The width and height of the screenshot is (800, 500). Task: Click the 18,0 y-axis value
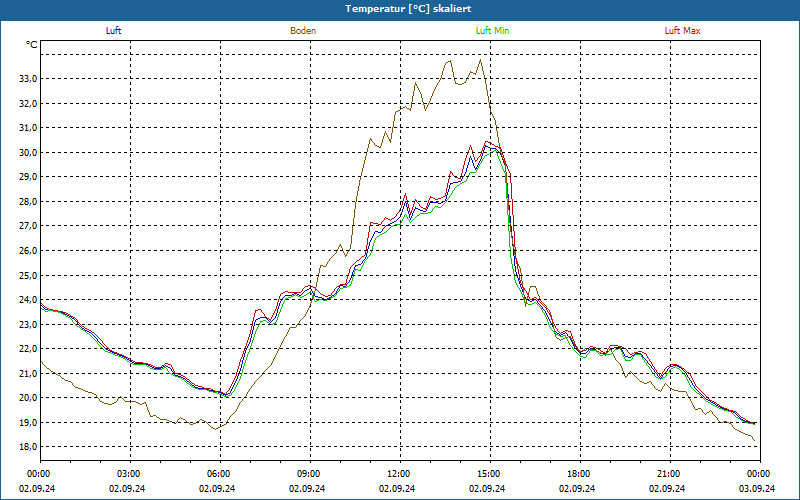click(29, 447)
